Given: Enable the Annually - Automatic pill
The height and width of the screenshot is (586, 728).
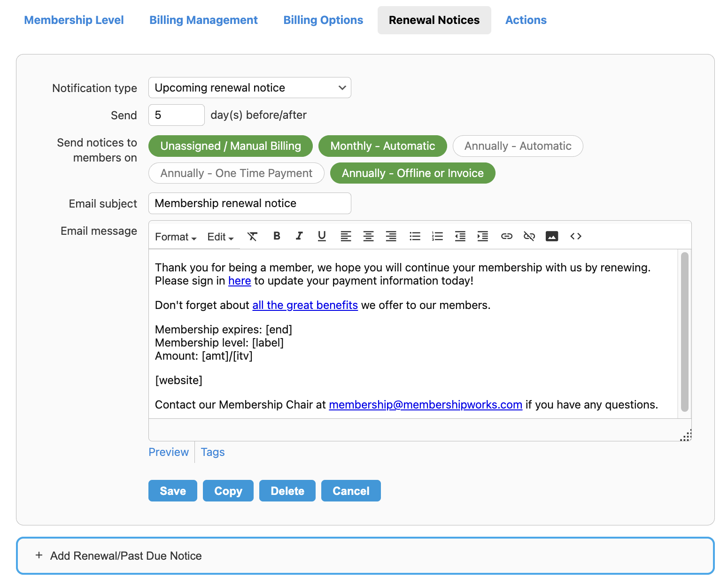Looking at the screenshot, I should 518,146.
